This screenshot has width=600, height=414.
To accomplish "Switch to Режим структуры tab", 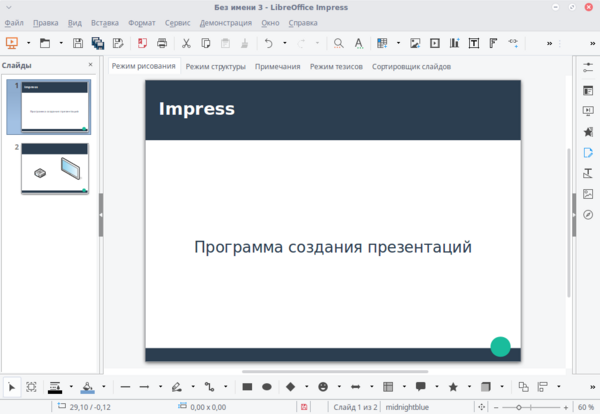I will coord(215,67).
